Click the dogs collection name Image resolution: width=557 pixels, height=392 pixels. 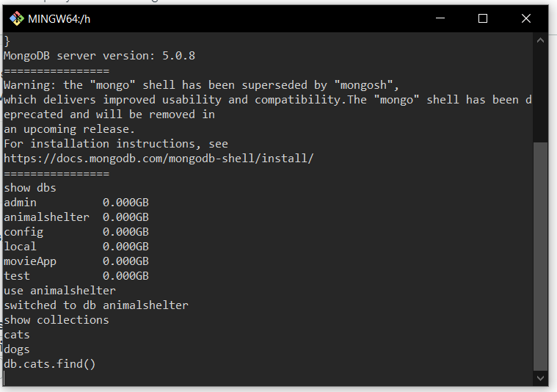tap(17, 349)
